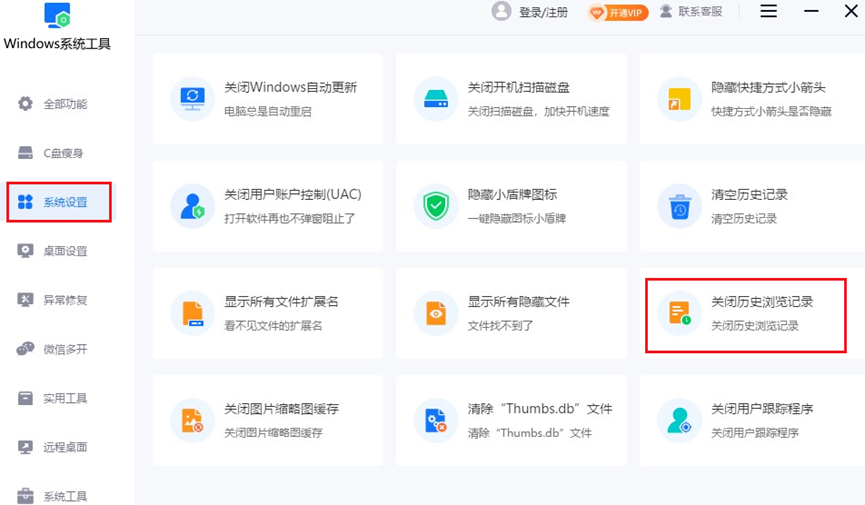This screenshot has width=865, height=505.
Task: Click the 显示所有隐藏文件 eye-file icon
Action: [x=436, y=313]
